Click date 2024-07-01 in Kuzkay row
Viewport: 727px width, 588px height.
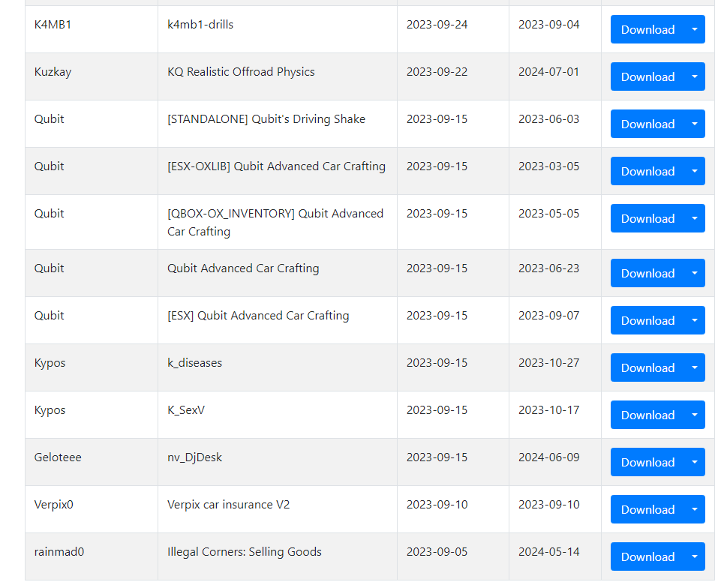coord(549,72)
